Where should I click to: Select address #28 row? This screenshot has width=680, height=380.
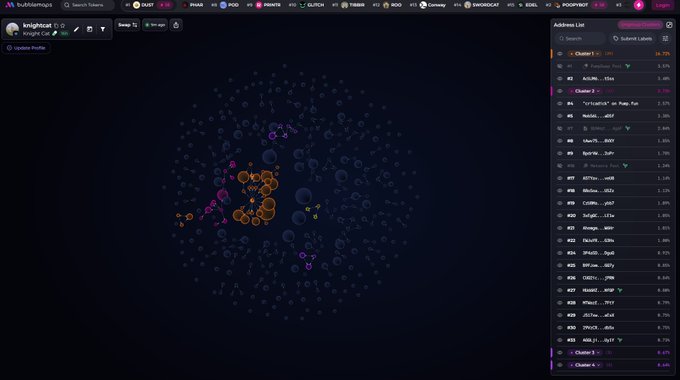click(x=613, y=303)
